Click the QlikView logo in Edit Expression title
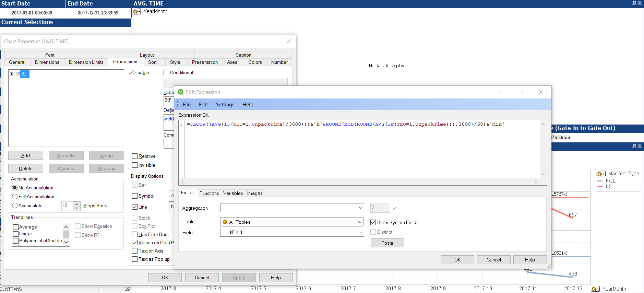The height and width of the screenshot is (293, 644). (180, 92)
